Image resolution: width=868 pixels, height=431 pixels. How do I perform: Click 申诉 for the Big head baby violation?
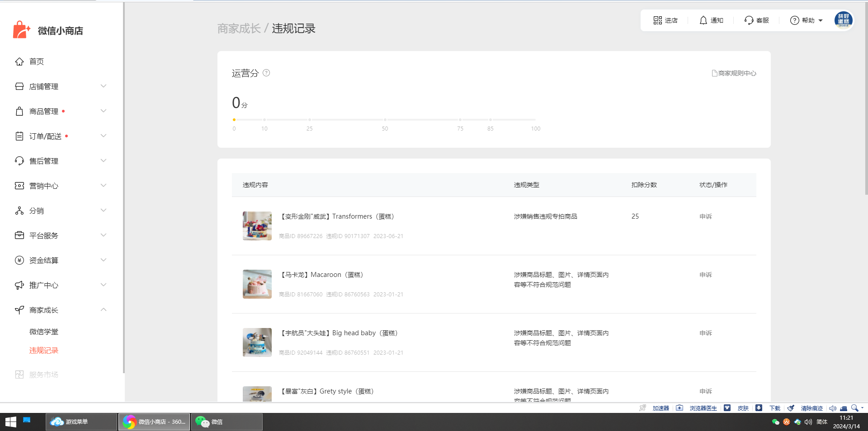coord(706,333)
